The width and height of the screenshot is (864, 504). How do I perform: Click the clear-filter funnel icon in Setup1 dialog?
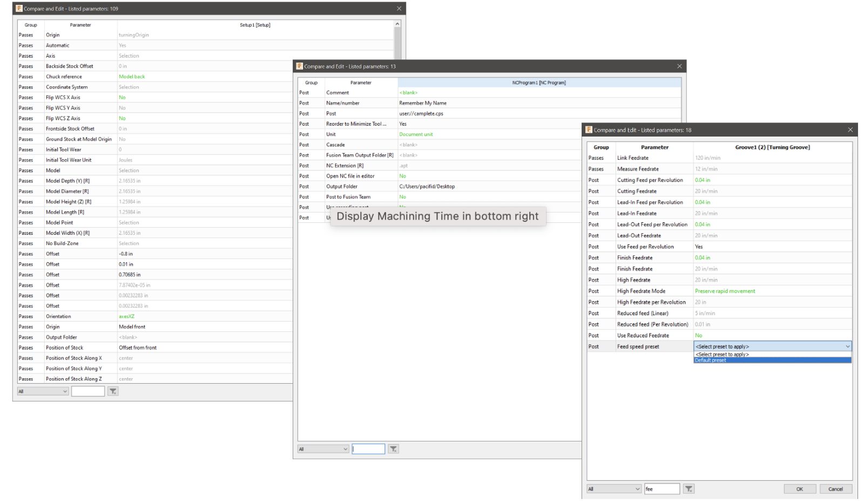(113, 391)
